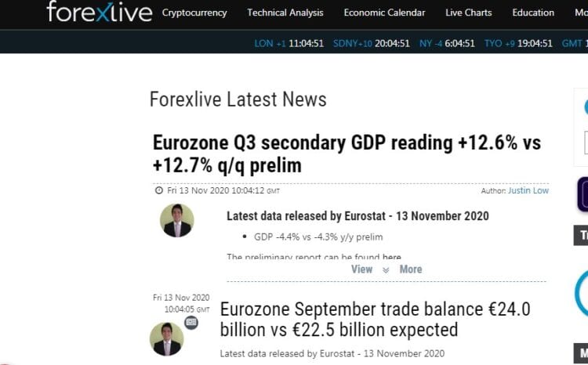
Task: Expand the article with the double chevron icon
Action: point(386,269)
